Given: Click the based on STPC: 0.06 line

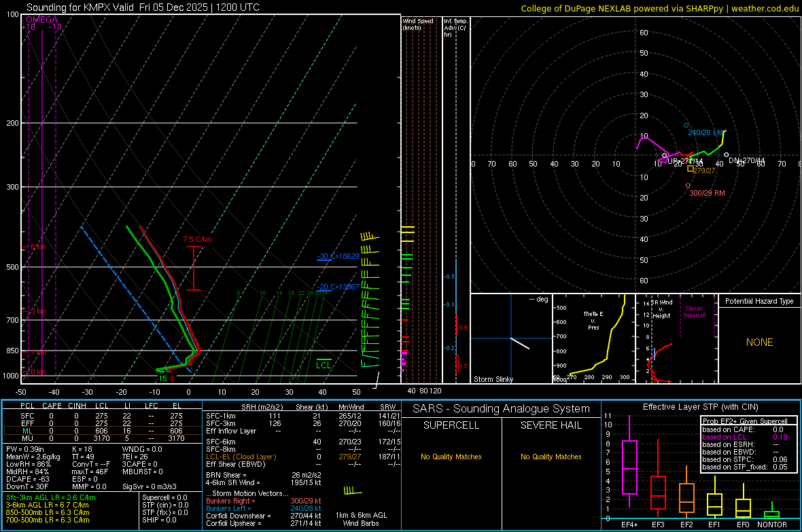Looking at the screenshot, I should click(745, 459).
